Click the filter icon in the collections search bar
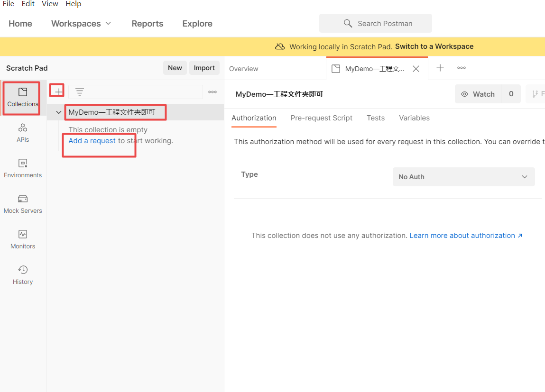545x392 pixels. pos(80,92)
